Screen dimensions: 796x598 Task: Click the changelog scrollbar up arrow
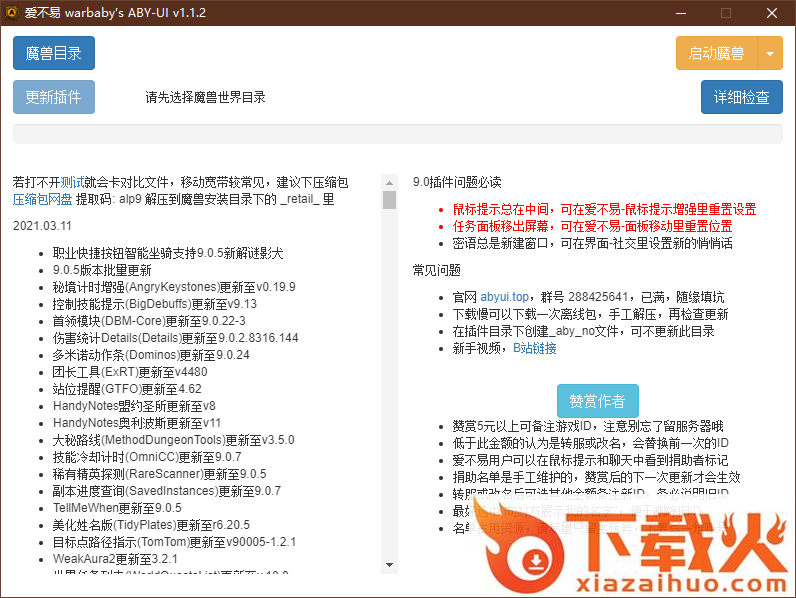tap(389, 181)
